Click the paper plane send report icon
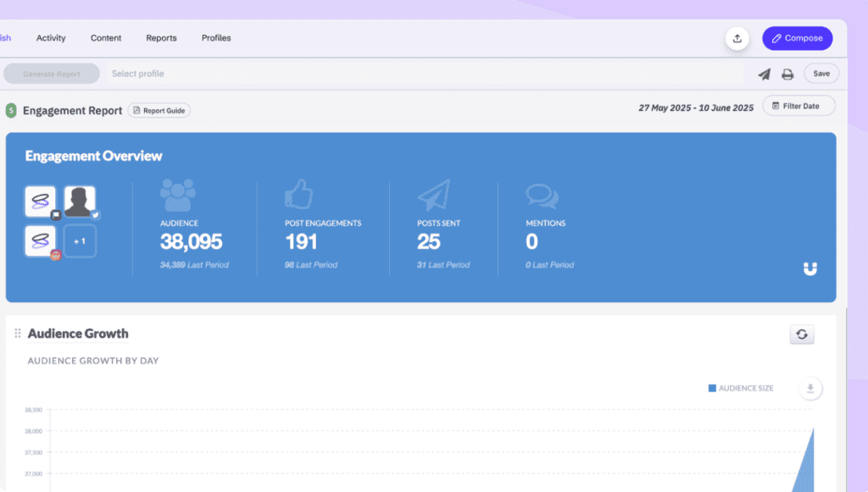 [764, 75]
